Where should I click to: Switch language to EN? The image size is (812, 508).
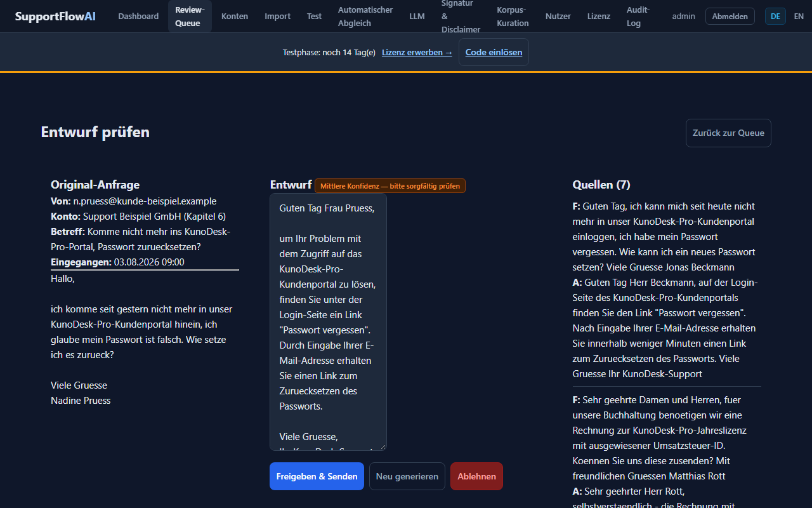799,17
